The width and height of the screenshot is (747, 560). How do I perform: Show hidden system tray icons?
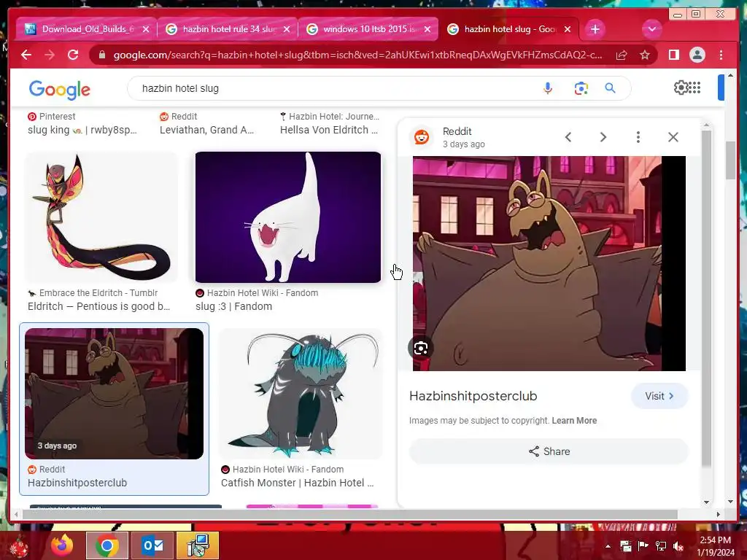coord(608,546)
